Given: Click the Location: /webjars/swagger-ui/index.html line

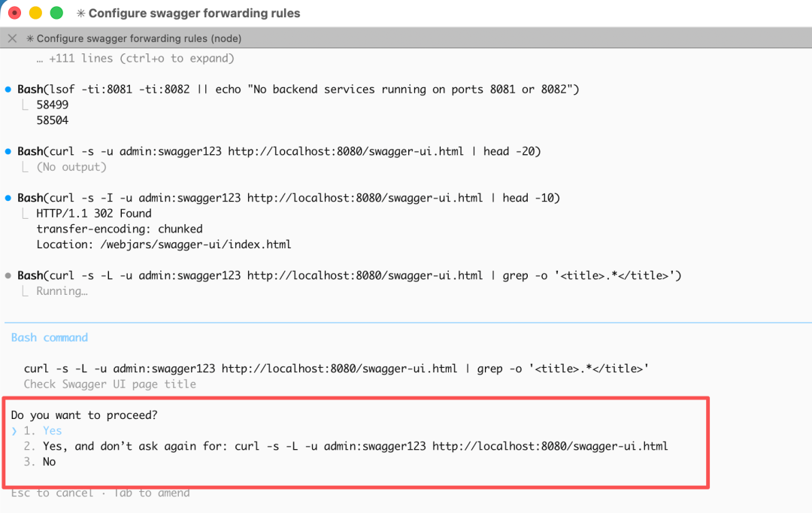Looking at the screenshot, I should pyautogui.click(x=164, y=244).
